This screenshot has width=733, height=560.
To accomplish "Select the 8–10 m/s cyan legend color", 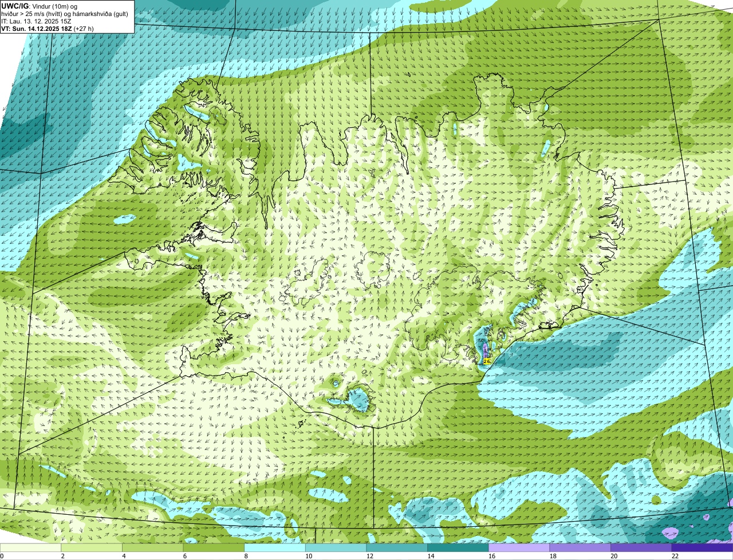I will [x=275, y=547].
